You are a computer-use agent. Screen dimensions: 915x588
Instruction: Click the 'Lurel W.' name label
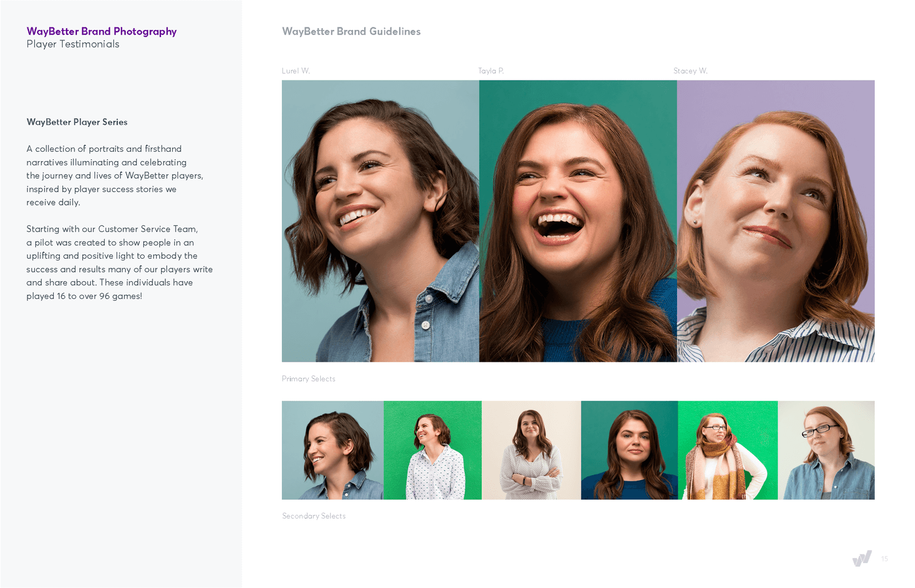point(296,71)
